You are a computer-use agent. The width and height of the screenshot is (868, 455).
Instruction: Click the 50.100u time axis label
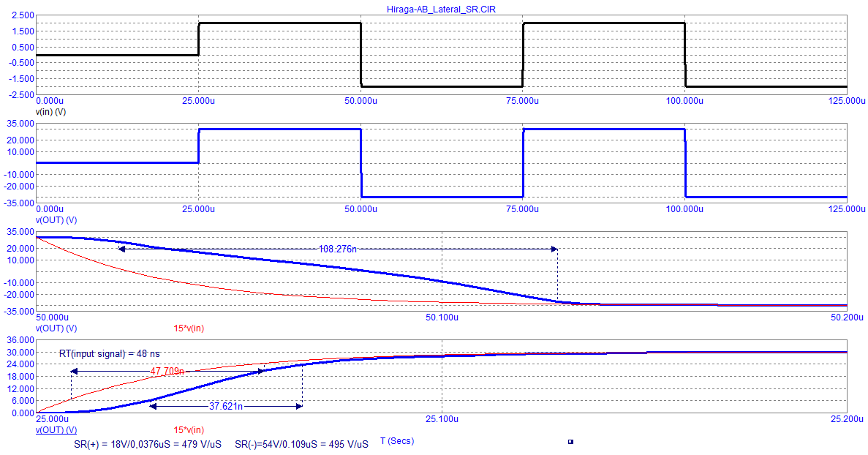(x=442, y=317)
